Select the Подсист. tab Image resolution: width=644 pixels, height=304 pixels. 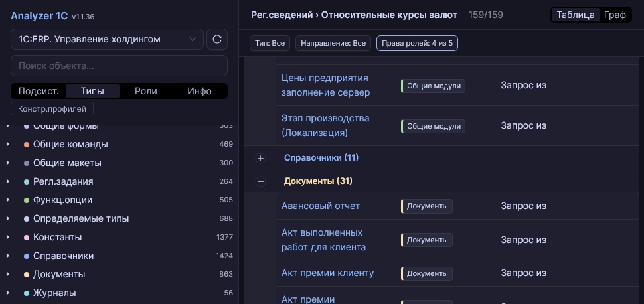tap(39, 92)
